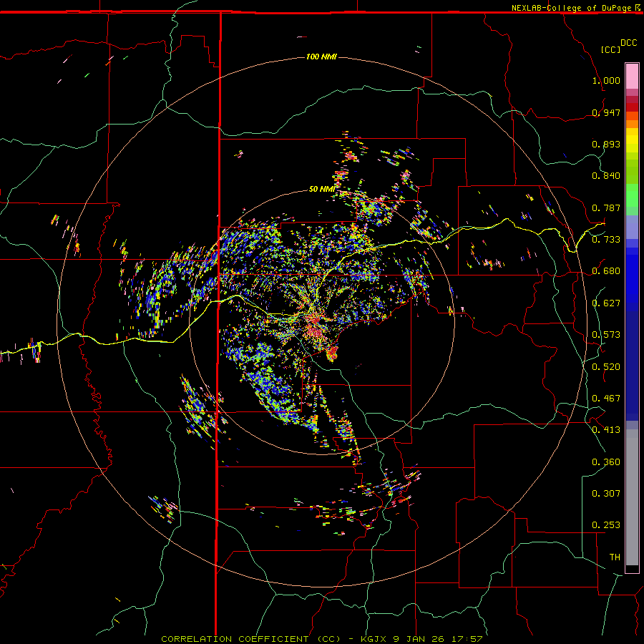Click the 0.680 scale value

606,271
